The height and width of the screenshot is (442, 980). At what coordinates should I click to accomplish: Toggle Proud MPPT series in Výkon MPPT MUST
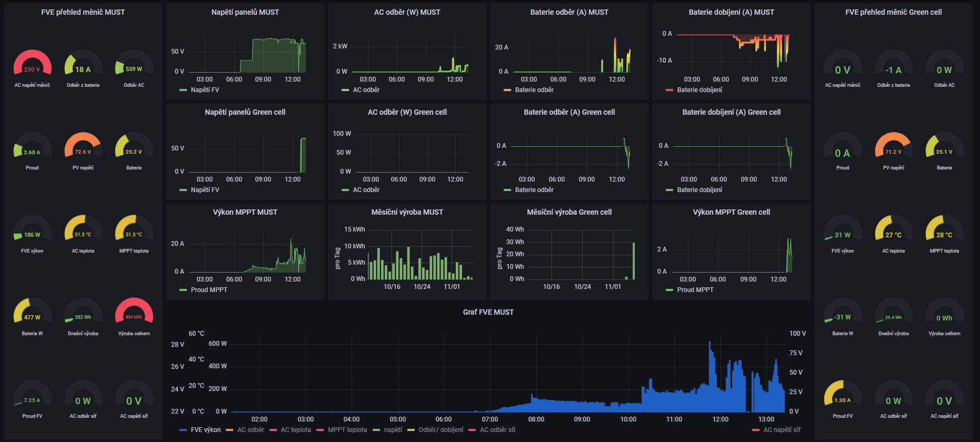208,290
